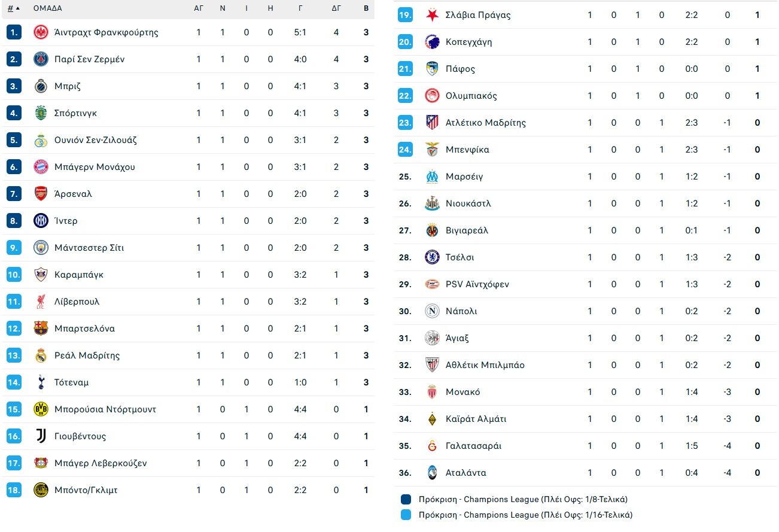Image resolution: width=779 pixels, height=532 pixels.
Task: Click the Borussia Dortmund BVB crest
Action: [41, 409]
